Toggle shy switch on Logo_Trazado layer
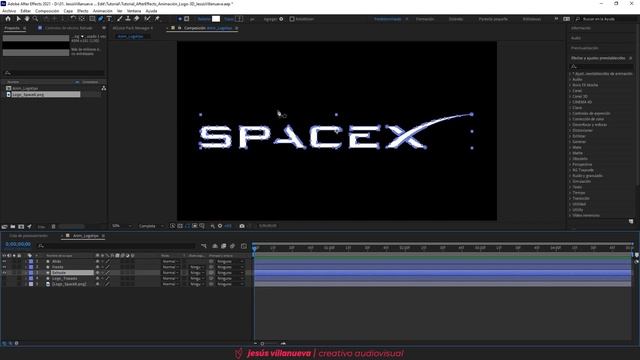 [98, 278]
